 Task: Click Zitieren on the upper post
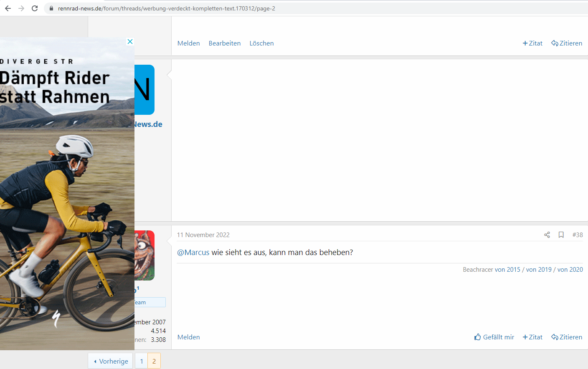[567, 43]
